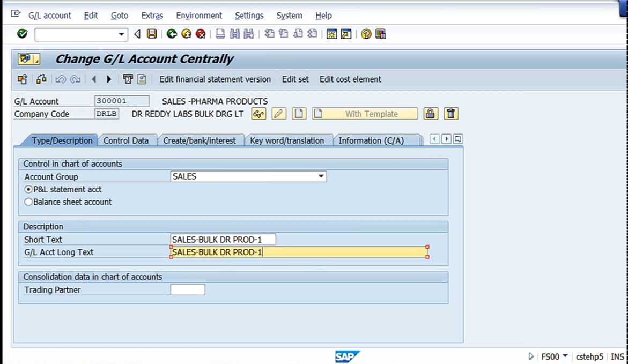Open FS00 status bar dropdown
628x364 pixels.
(x=565, y=355)
